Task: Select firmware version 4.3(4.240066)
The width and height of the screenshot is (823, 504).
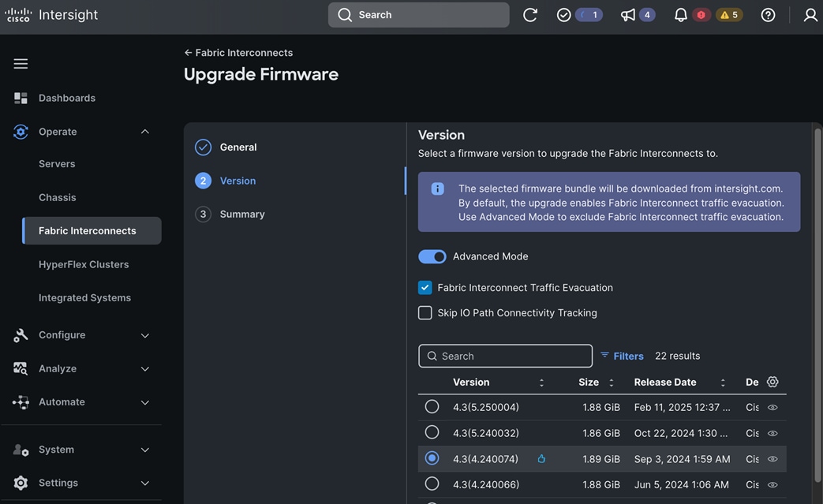Action: pos(432,484)
